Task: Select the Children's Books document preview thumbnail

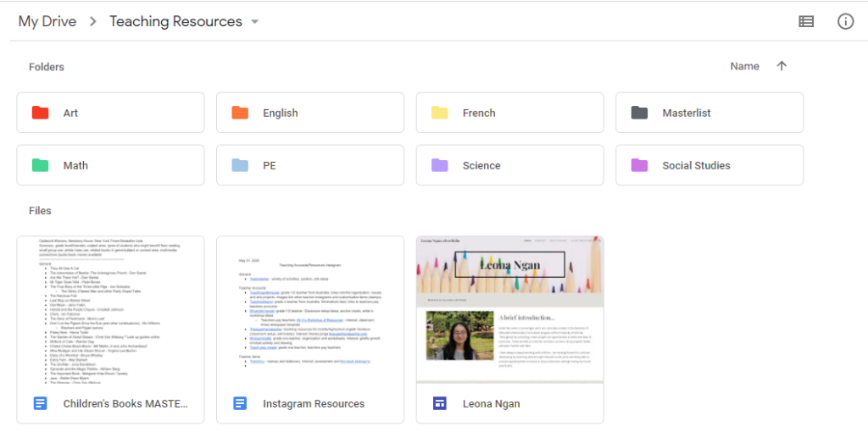Action: [111, 310]
